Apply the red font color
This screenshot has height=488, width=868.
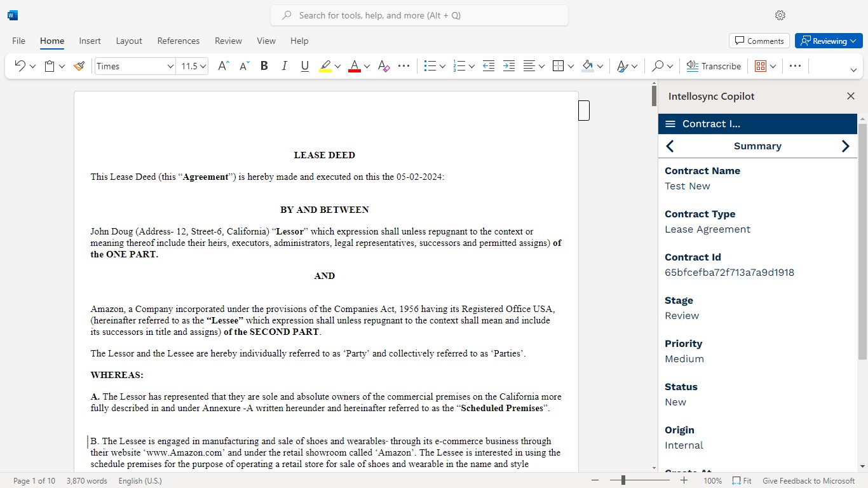pos(355,66)
